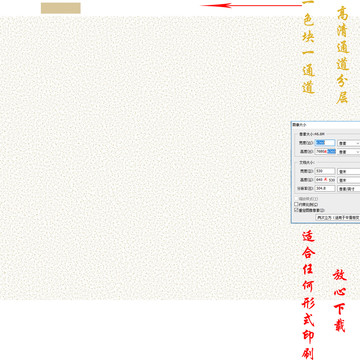The width and height of the screenshot is (360, 360).
Task: Click the document width field showing 530
Action: tap(325, 171)
